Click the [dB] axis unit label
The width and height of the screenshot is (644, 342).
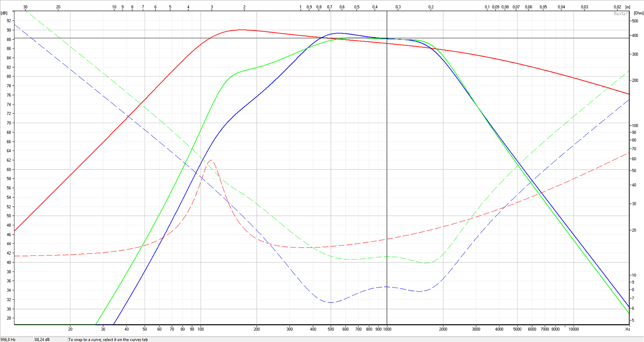click(4, 13)
